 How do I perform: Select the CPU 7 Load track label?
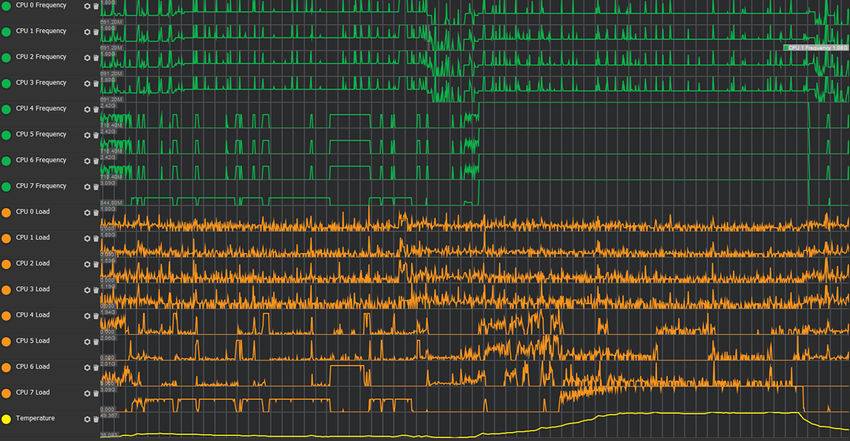pos(33,392)
